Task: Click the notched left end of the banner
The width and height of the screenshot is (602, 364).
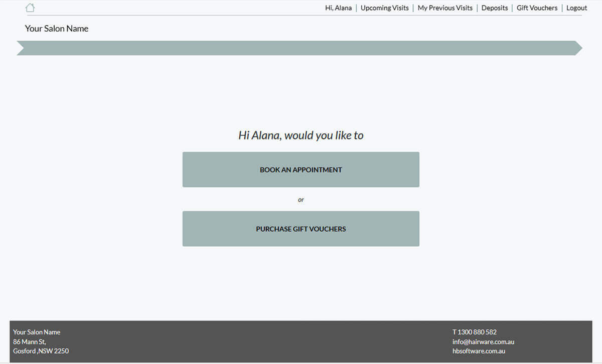Action: (x=22, y=48)
